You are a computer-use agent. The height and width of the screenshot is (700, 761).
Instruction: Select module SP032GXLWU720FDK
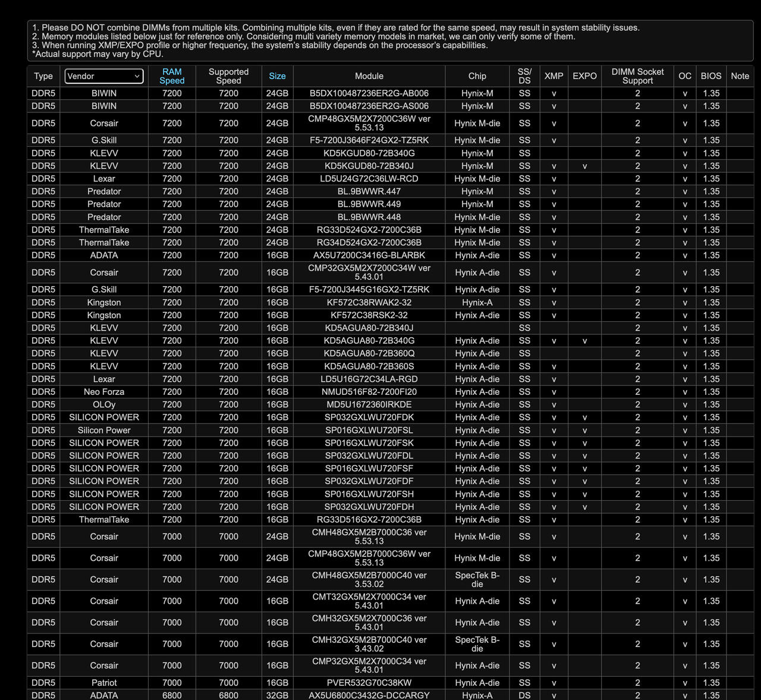pyautogui.click(x=369, y=418)
